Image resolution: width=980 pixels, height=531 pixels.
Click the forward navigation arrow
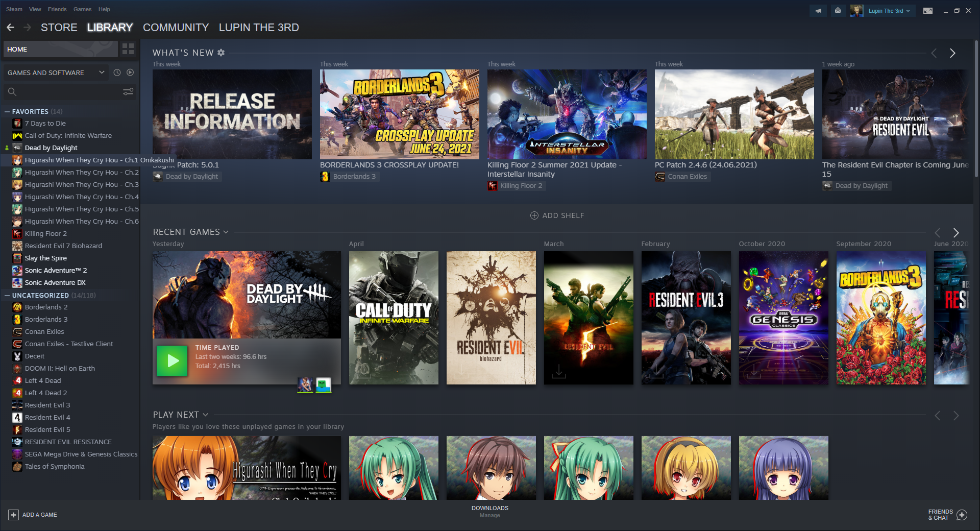28,28
